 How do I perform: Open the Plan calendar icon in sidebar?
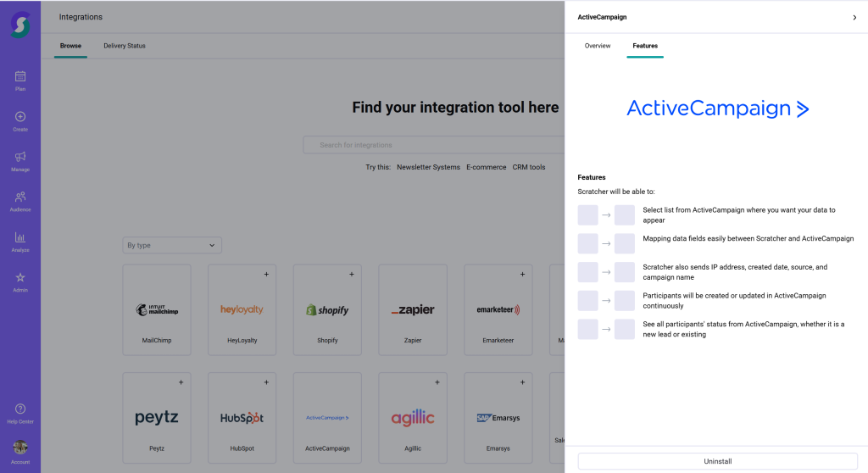[x=20, y=77]
